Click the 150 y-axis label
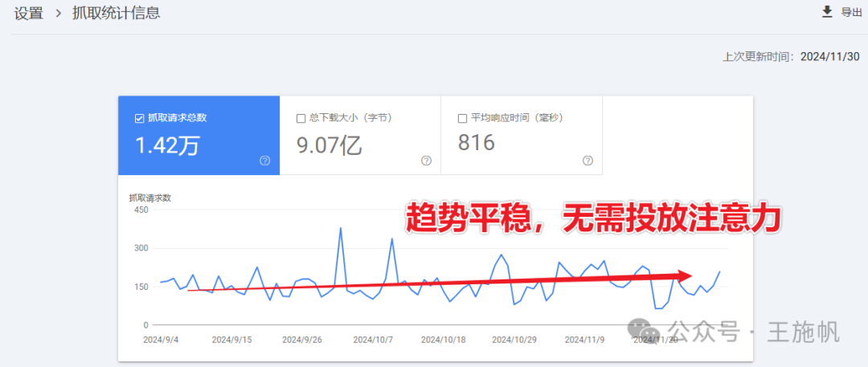This screenshot has width=868, height=367. (x=142, y=287)
